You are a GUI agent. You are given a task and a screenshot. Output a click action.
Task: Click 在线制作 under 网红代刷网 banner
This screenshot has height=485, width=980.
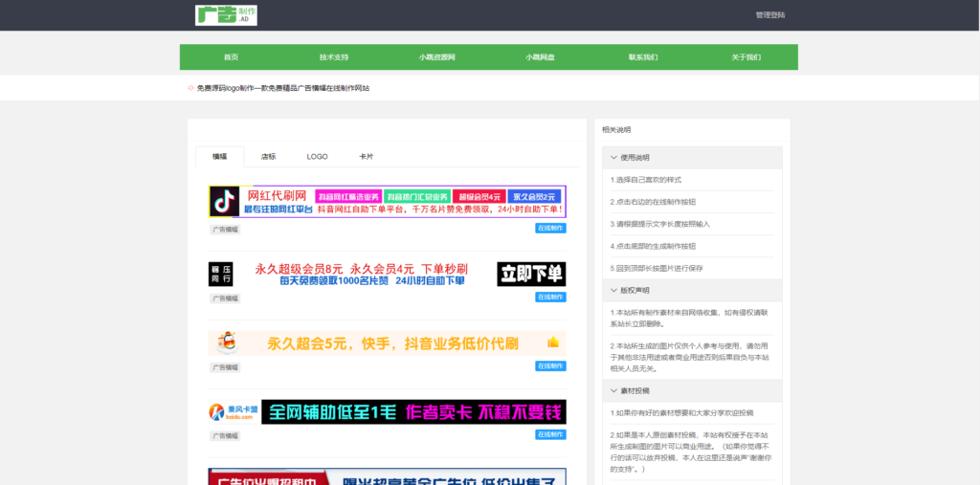[x=550, y=229]
